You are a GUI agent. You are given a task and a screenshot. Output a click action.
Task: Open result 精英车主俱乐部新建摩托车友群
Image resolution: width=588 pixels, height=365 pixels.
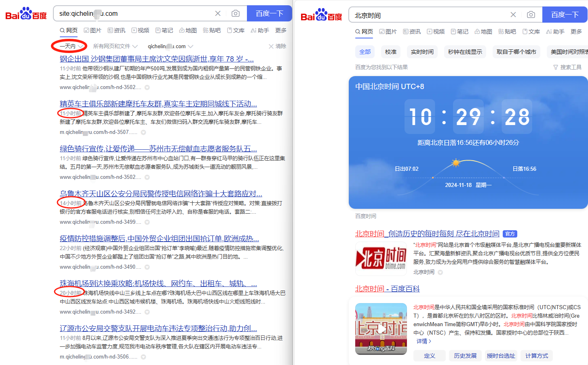tap(158, 104)
